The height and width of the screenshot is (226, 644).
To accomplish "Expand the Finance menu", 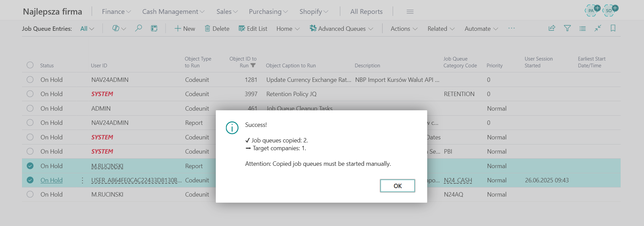I will [x=116, y=12].
